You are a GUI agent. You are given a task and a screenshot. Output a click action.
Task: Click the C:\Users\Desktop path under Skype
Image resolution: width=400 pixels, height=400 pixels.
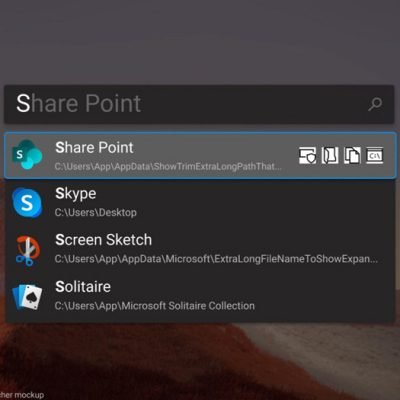coord(96,213)
